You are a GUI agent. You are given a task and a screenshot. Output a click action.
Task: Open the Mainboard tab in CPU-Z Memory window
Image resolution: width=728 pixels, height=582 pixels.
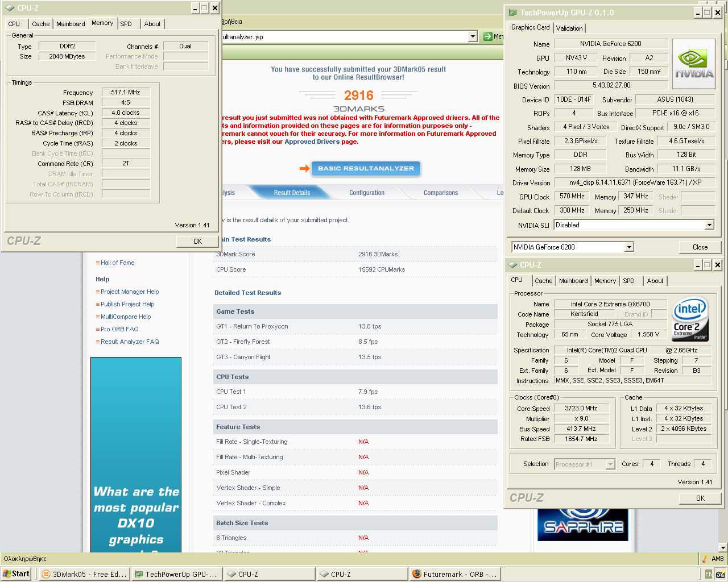click(71, 24)
